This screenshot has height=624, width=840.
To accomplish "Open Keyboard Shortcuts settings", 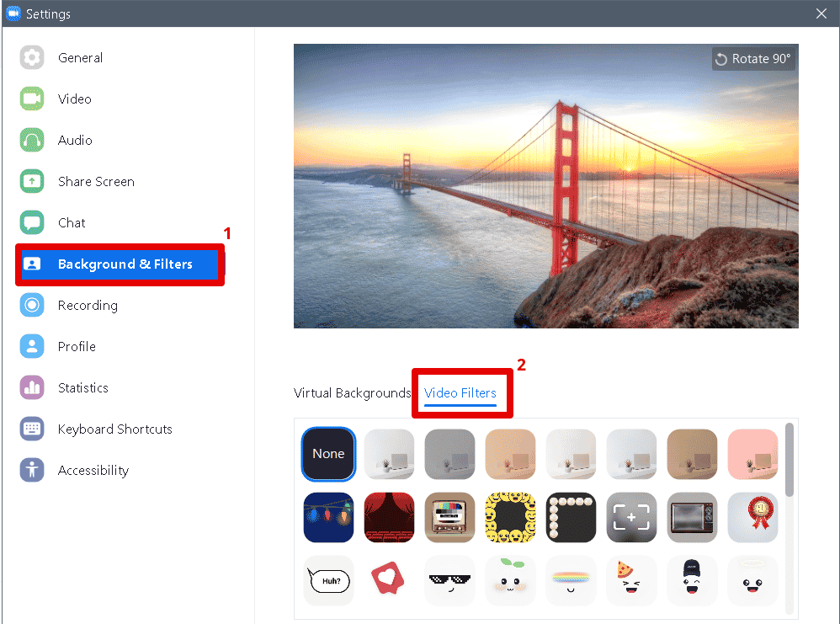I will pos(114,429).
